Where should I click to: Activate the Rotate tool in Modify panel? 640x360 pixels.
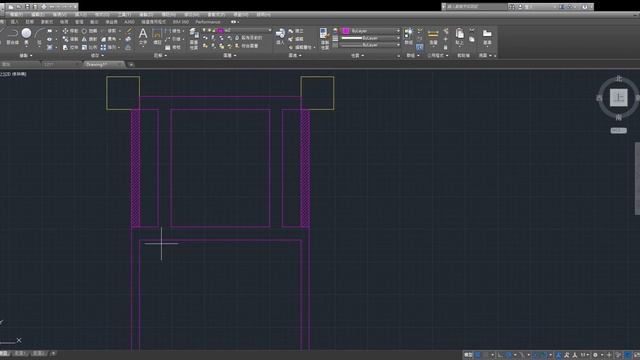(x=89, y=31)
